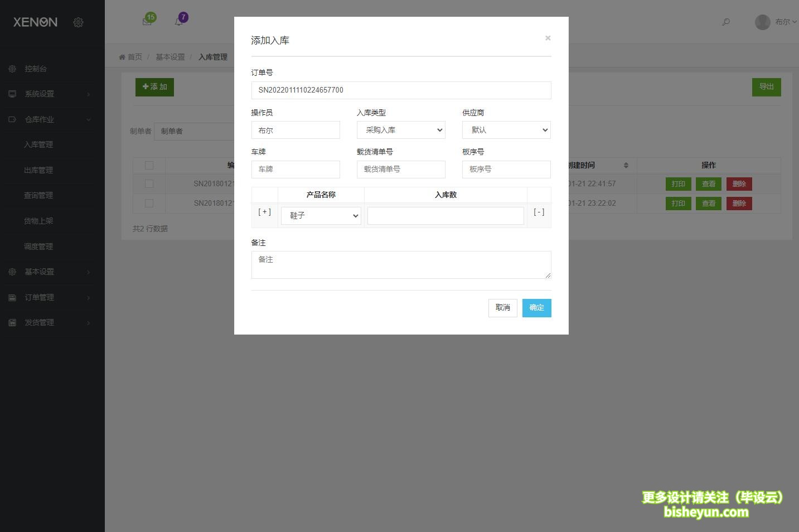Click the 仓库作业 icon in sidebar
Image resolution: width=799 pixels, height=532 pixels.
click(12, 119)
